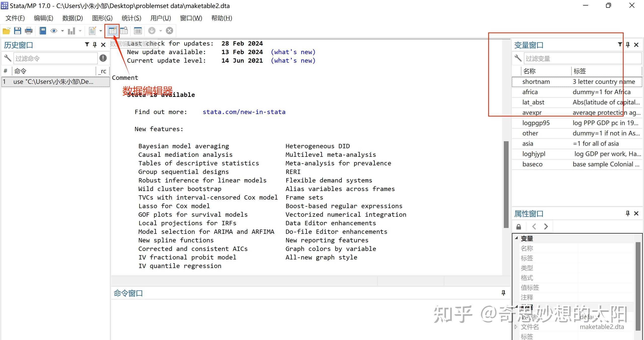This screenshot has height=340, width=644.
Task: Pin the 变量窗口 panel
Action: (628, 45)
